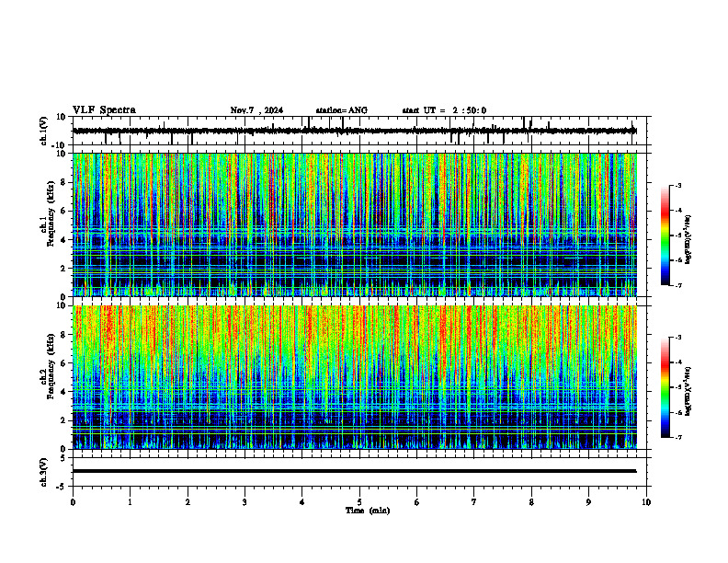Click the ch.2 color bar 'log(PSD)' label

coord(688,391)
